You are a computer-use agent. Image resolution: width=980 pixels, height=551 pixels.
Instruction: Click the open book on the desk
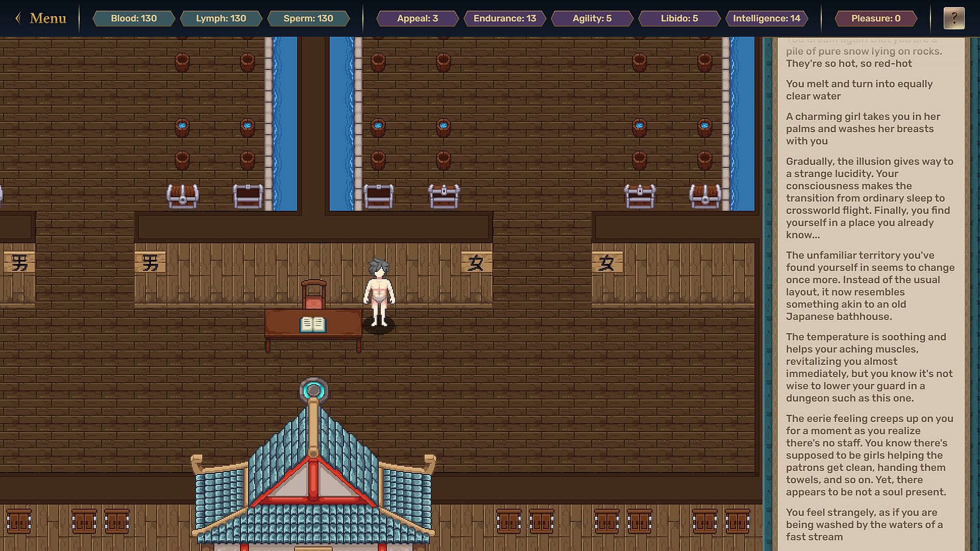312,324
